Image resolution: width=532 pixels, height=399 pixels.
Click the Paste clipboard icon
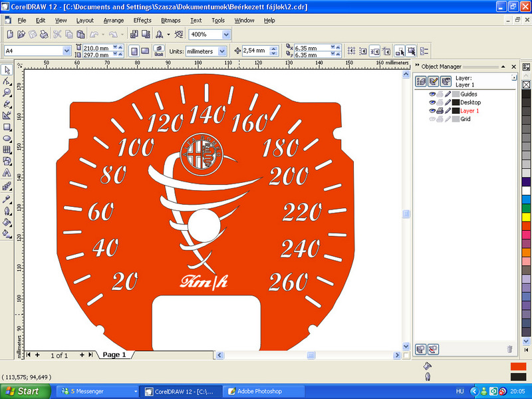80,35
